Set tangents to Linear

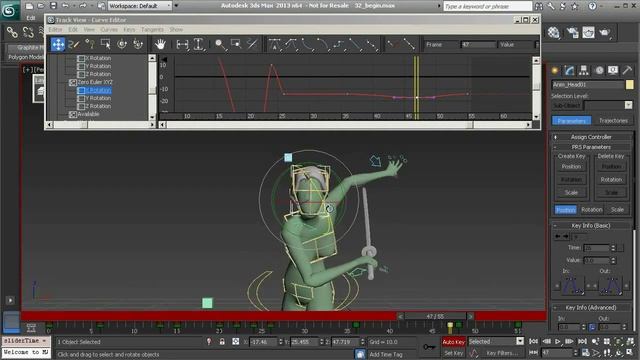pos(355,44)
